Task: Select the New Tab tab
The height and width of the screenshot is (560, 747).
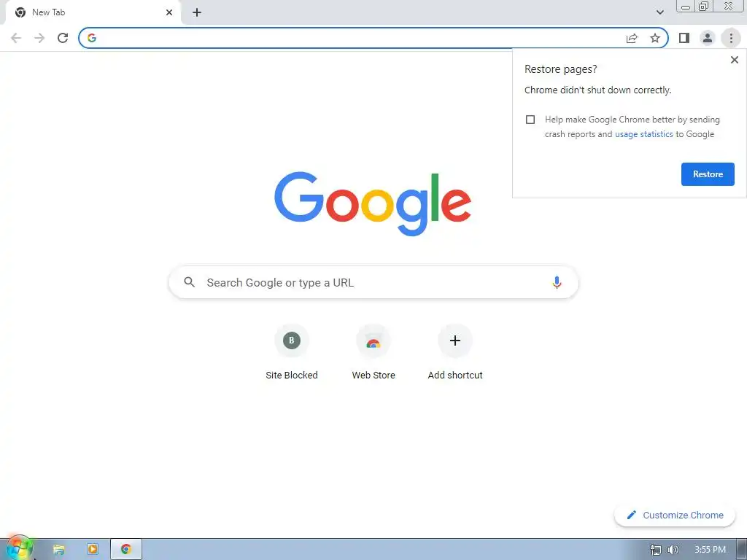Action: tap(93, 12)
